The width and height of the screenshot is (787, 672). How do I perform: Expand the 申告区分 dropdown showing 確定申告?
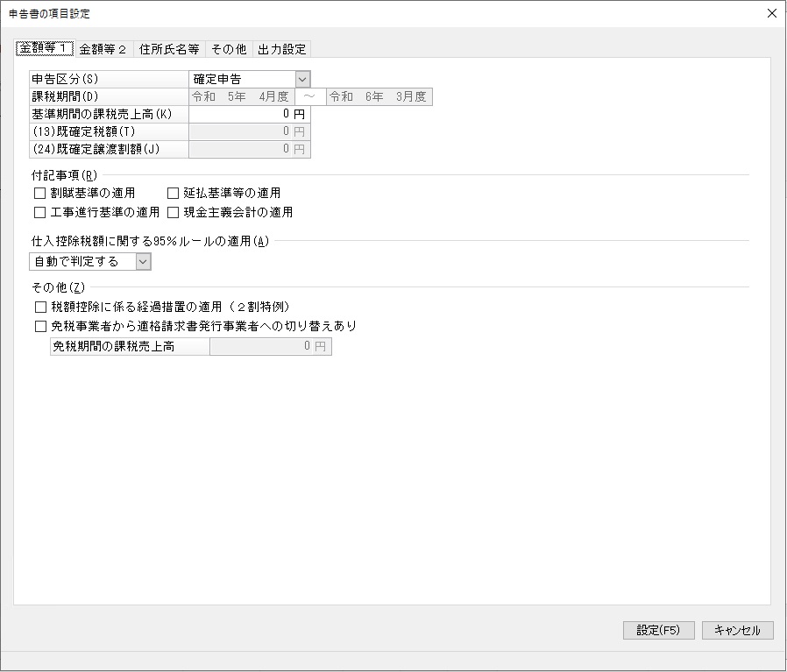coord(302,80)
